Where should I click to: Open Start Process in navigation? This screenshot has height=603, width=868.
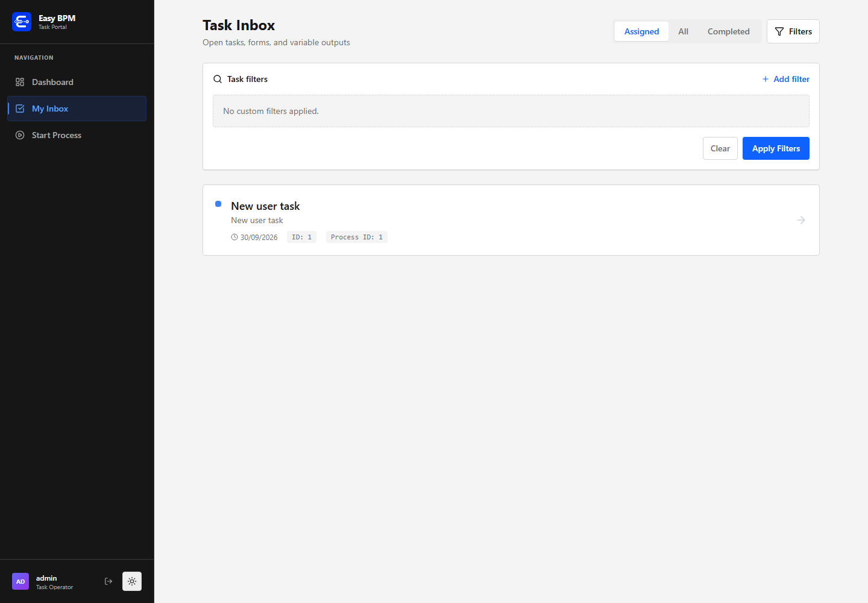pos(77,135)
